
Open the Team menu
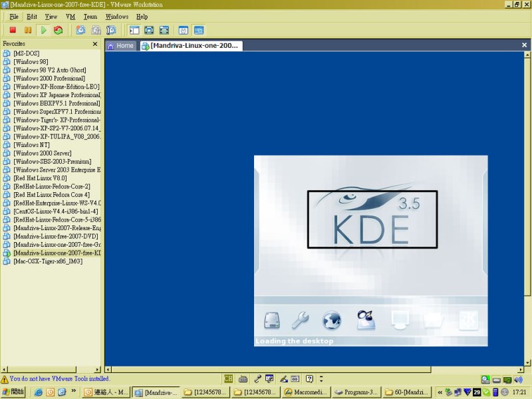click(x=90, y=17)
